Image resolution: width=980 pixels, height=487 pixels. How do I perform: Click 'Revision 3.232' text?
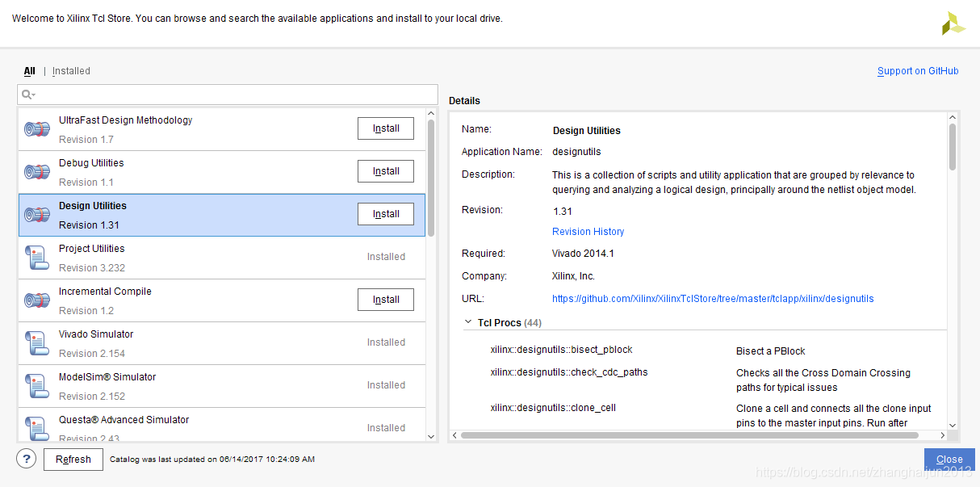tap(92, 268)
